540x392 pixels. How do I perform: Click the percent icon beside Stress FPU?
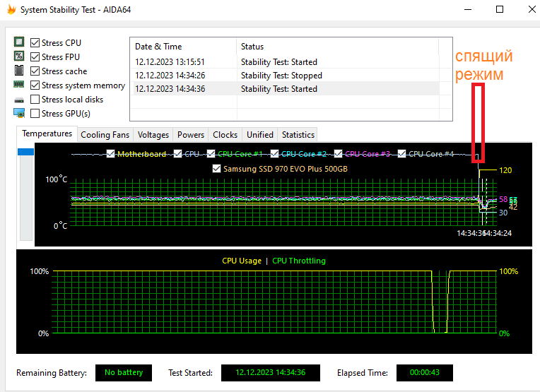pyautogui.click(x=19, y=56)
